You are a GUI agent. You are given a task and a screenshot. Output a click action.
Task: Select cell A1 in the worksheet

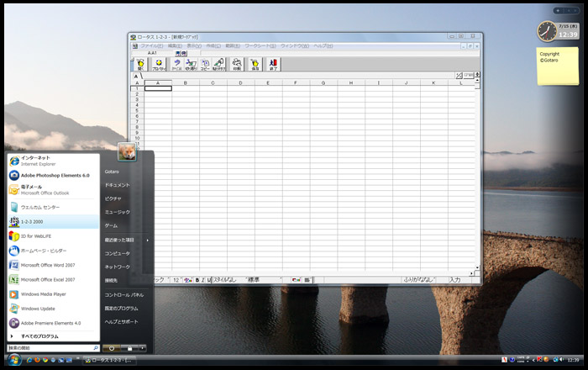click(x=158, y=88)
